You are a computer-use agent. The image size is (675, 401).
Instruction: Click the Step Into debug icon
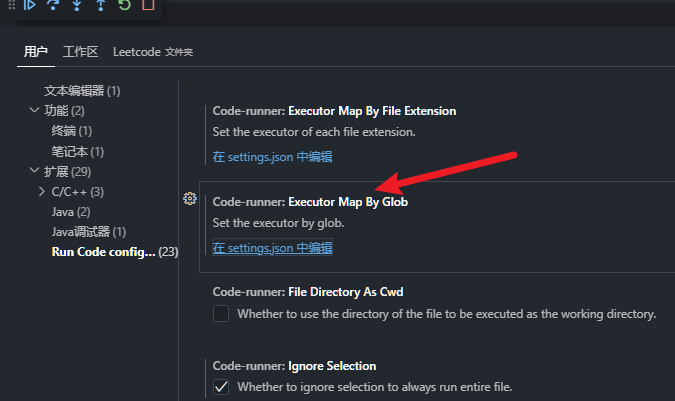pyautogui.click(x=77, y=5)
